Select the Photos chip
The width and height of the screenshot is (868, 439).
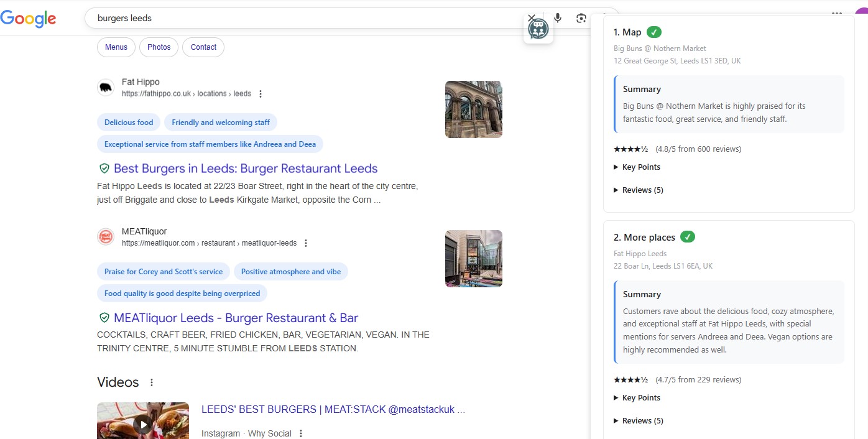(159, 47)
